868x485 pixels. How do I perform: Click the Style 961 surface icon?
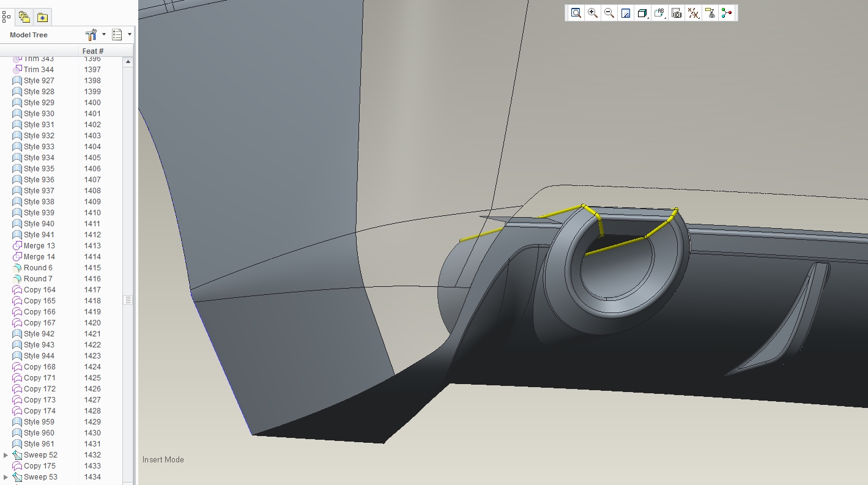(x=17, y=444)
